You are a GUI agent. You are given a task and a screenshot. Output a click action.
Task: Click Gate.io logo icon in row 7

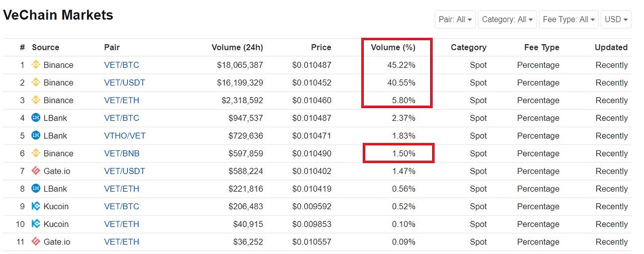[x=36, y=171]
